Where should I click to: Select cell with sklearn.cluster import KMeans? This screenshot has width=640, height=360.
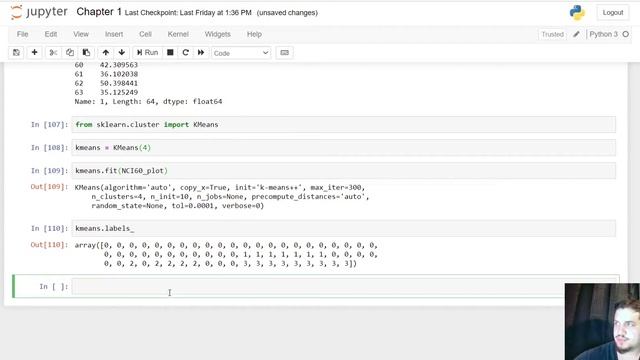(343, 124)
